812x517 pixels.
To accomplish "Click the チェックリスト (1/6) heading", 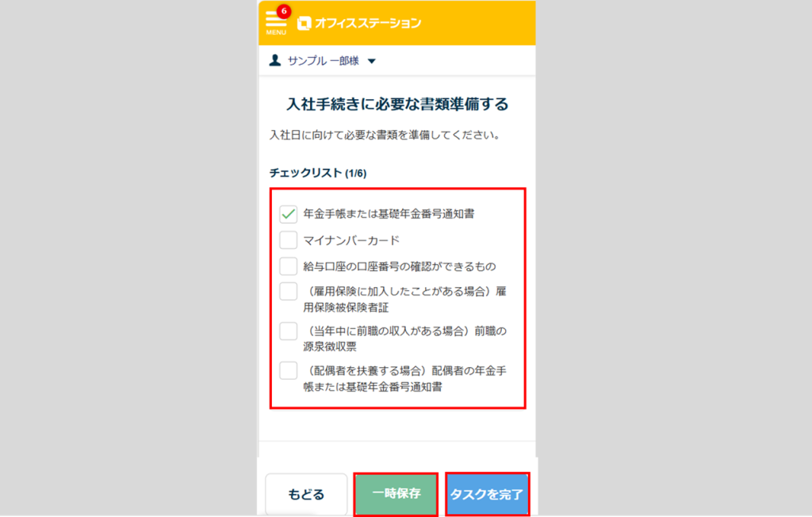I will [318, 173].
